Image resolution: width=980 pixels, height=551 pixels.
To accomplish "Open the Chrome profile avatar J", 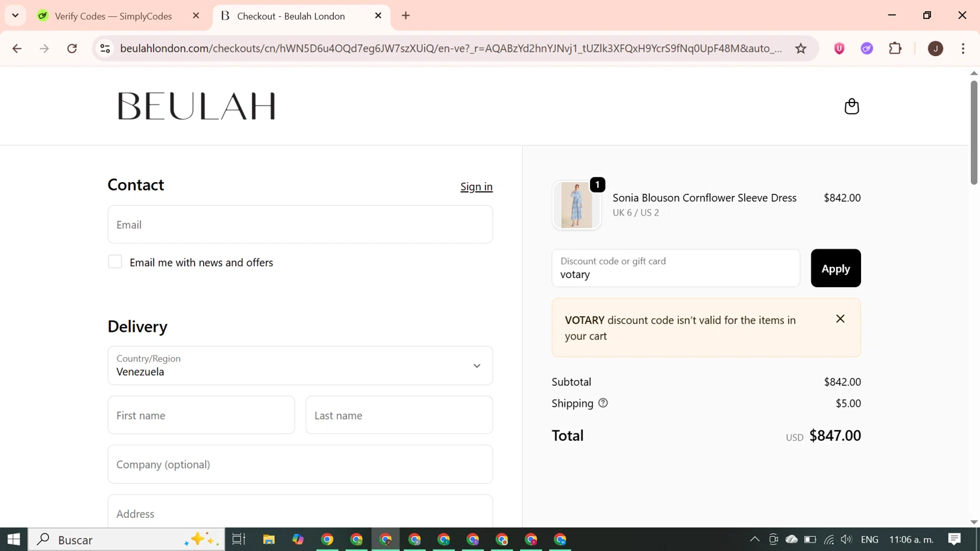I will point(936,48).
